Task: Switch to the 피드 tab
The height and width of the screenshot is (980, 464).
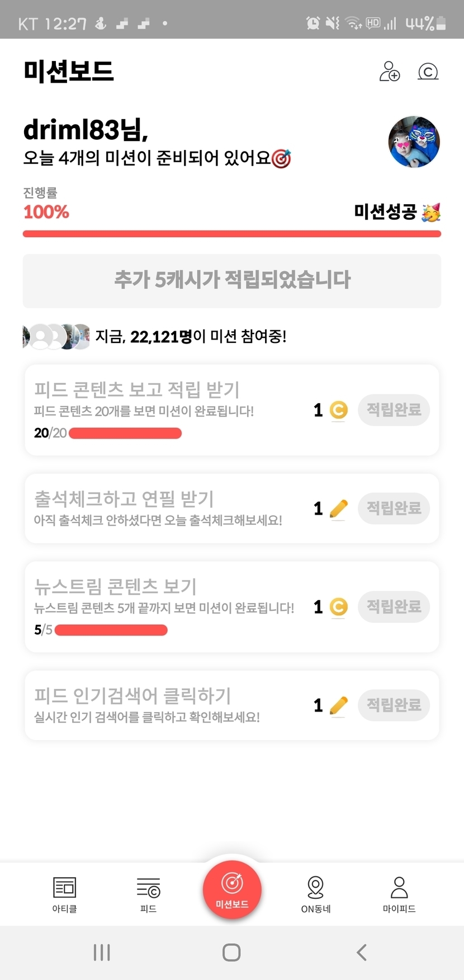Action: [x=148, y=894]
